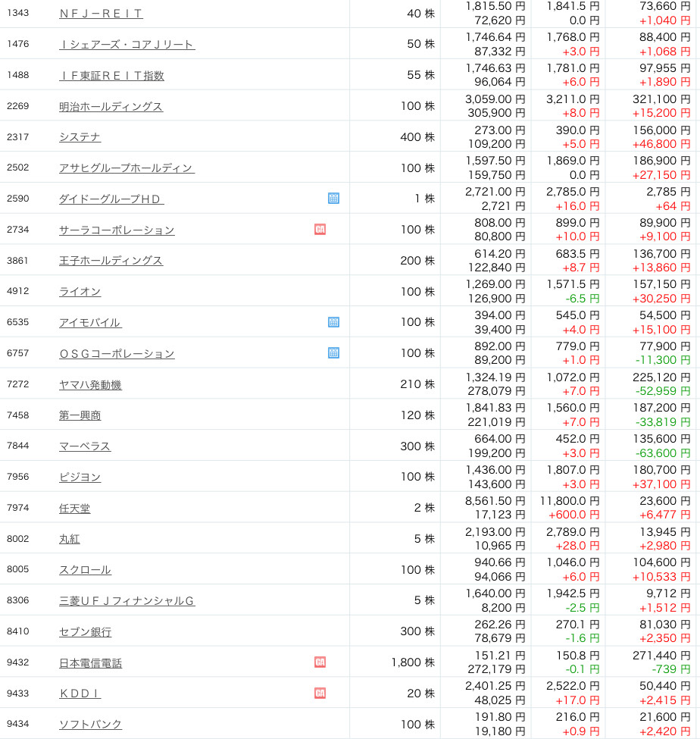
Task: Open IF東証REIT指数 link
Action: click(x=111, y=75)
